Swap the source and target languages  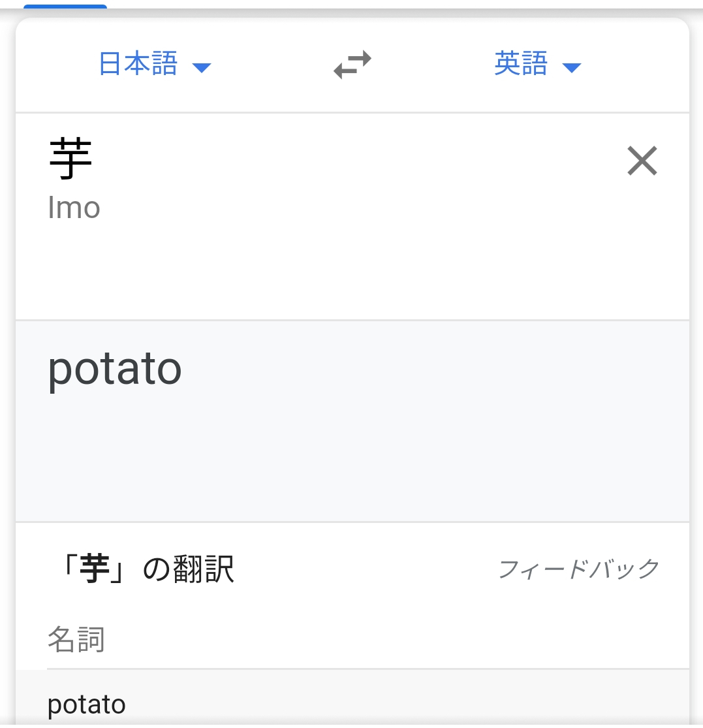point(352,65)
